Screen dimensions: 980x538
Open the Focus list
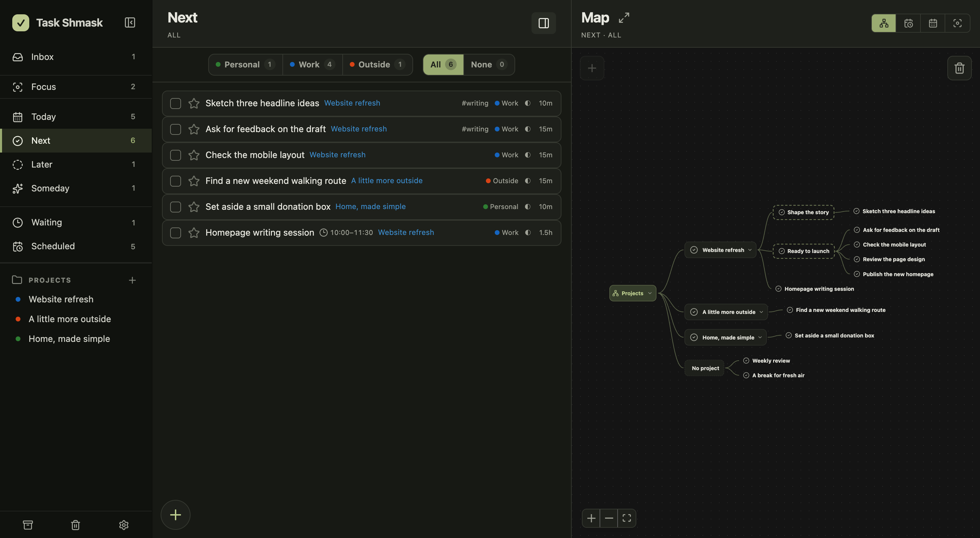coord(76,87)
